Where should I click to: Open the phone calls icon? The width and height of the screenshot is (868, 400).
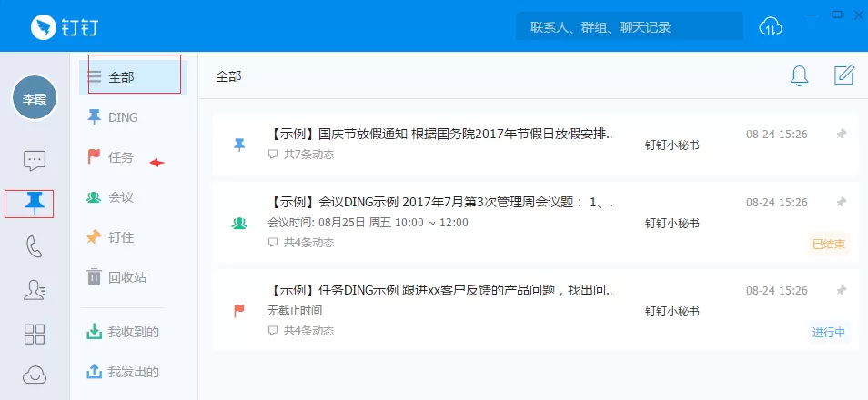(x=35, y=246)
